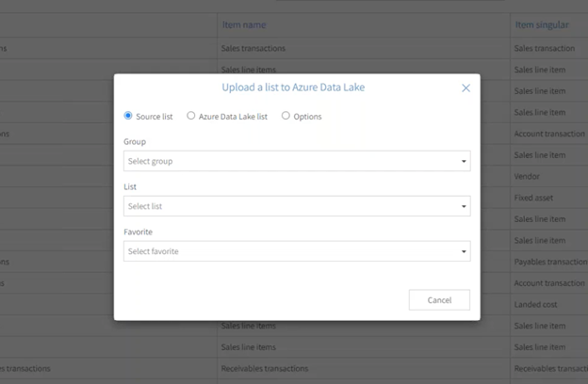Close the Upload a list dialog
This screenshot has width=588, height=384.
click(465, 88)
